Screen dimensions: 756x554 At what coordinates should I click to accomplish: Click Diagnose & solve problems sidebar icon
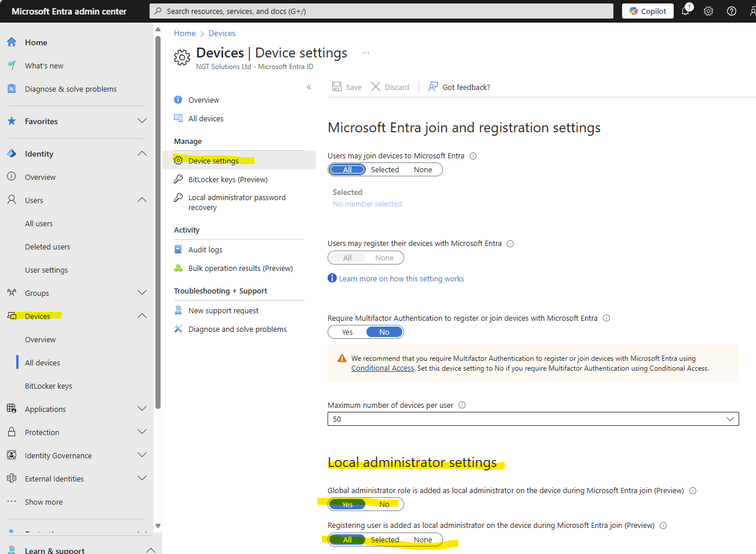(12, 89)
